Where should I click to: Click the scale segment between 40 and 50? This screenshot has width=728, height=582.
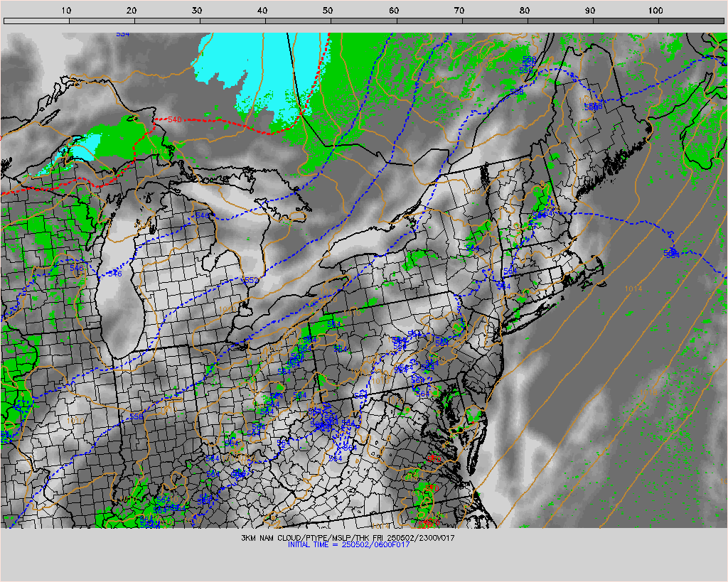pyautogui.click(x=298, y=21)
